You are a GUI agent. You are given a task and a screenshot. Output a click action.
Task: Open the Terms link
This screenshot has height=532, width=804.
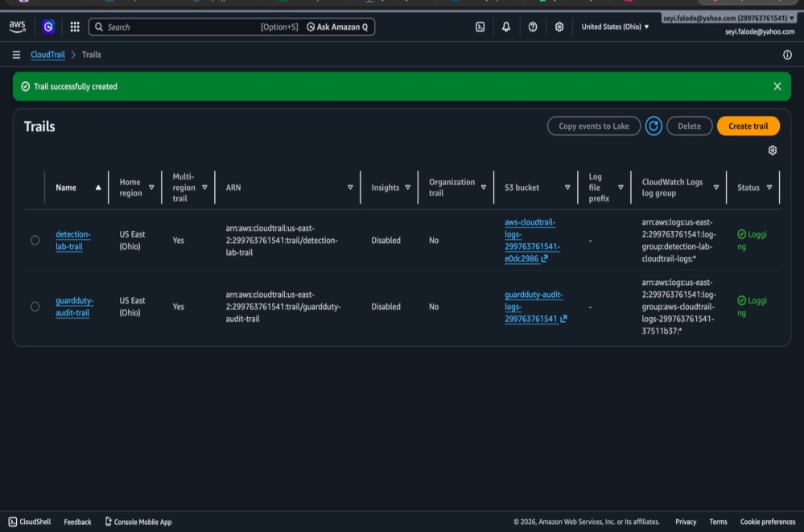(x=718, y=522)
